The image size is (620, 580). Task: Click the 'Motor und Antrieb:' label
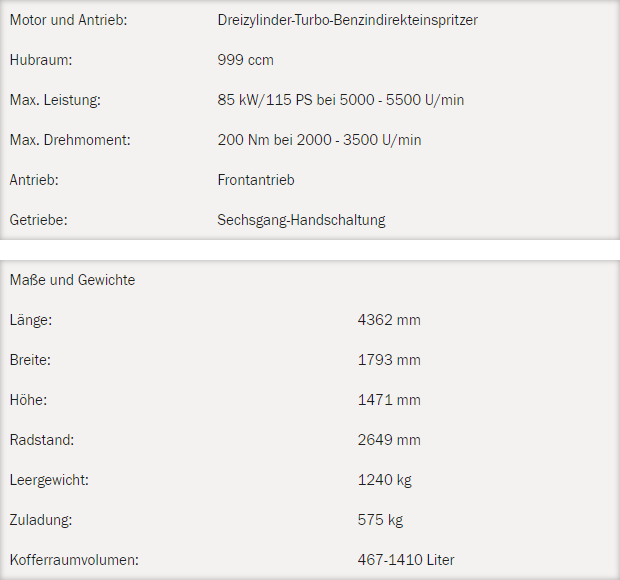coord(68,20)
